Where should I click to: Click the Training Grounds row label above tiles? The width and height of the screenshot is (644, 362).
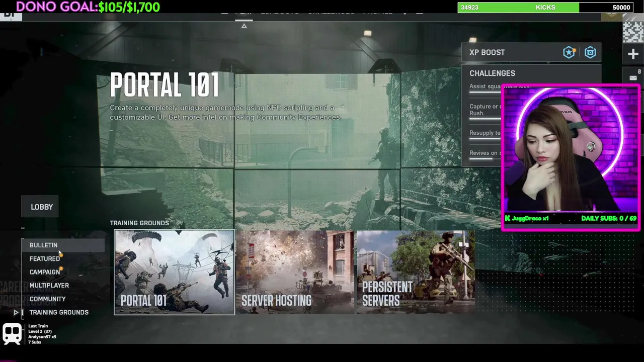(x=139, y=223)
